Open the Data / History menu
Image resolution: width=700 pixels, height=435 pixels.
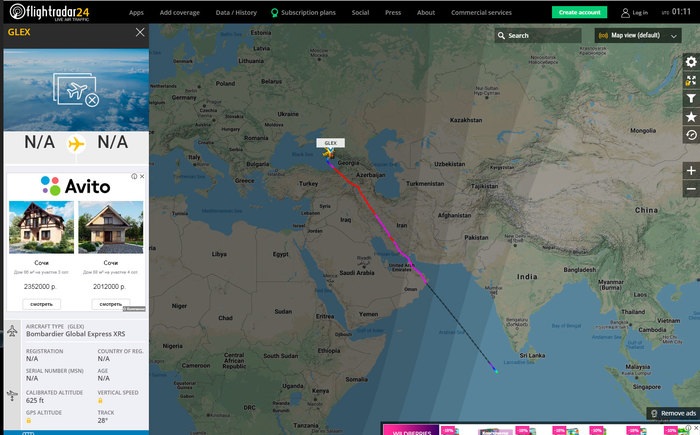click(x=236, y=13)
